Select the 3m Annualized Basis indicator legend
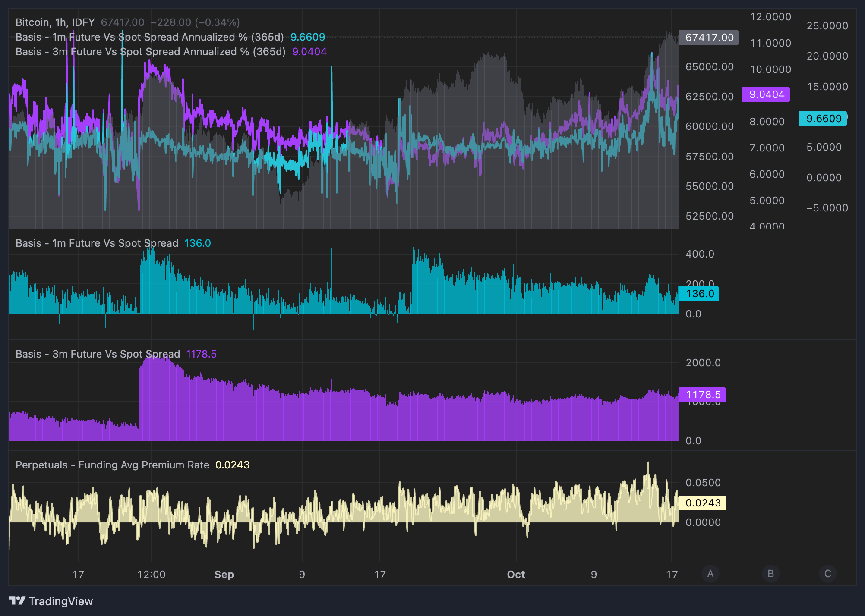The image size is (865, 616). pyautogui.click(x=151, y=52)
